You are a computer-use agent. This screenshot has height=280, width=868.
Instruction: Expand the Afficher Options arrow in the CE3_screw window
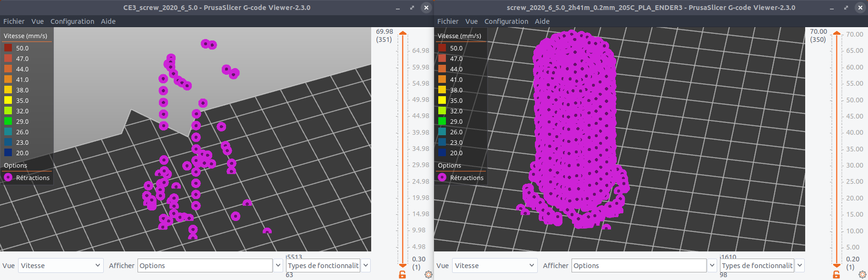point(278,266)
